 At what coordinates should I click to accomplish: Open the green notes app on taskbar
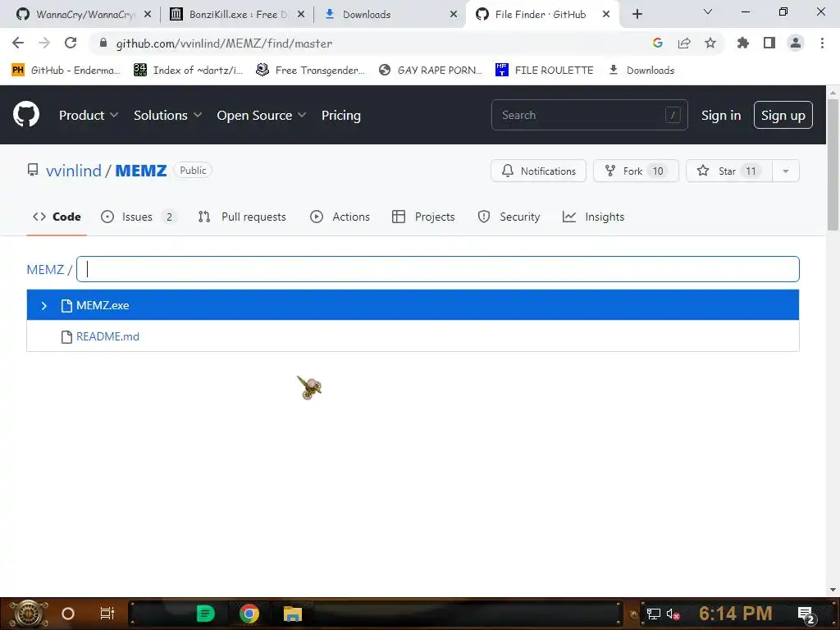point(205,614)
